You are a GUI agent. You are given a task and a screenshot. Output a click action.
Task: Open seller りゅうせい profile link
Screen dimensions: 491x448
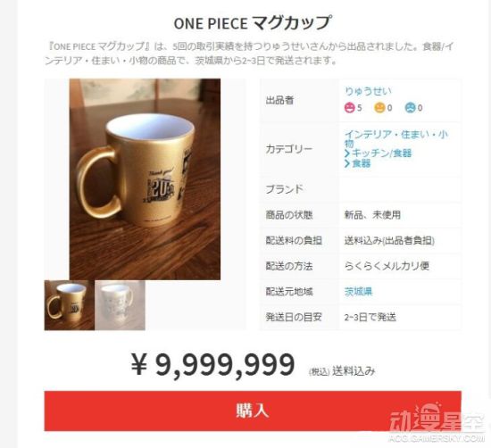coord(368,91)
